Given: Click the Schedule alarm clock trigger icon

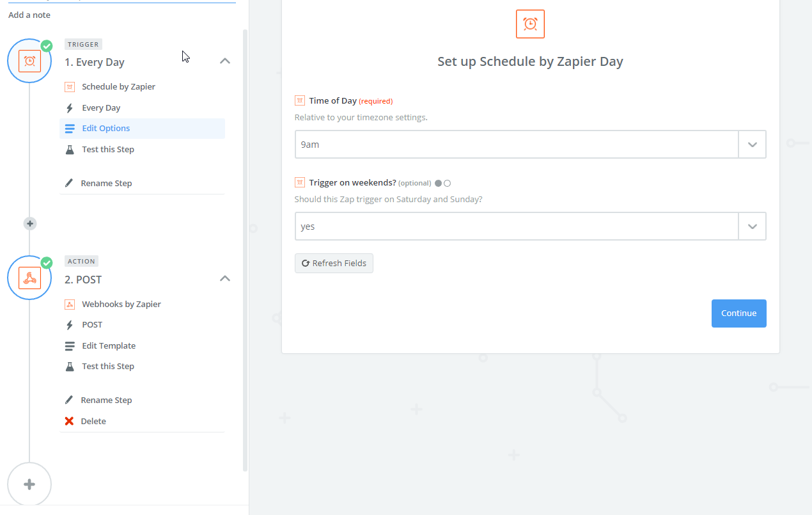Looking at the screenshot, I should click(x=29, y=61).
